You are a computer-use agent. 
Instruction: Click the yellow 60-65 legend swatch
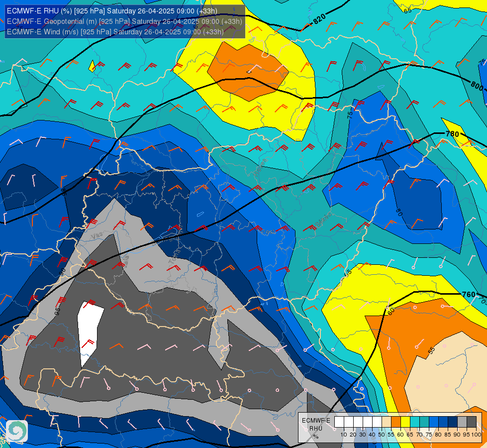pyautogui.click(x=405, y=422)
